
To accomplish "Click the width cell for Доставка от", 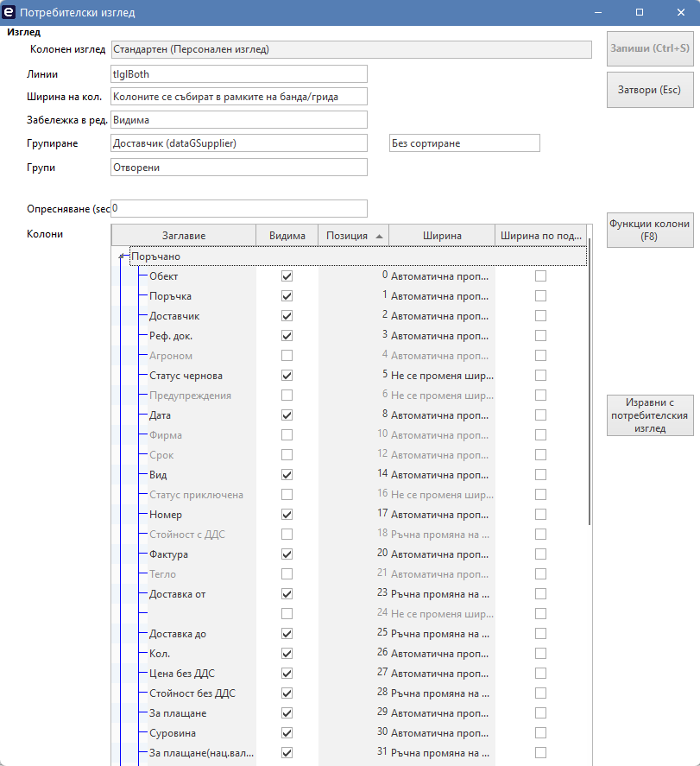I will (442, 594).
